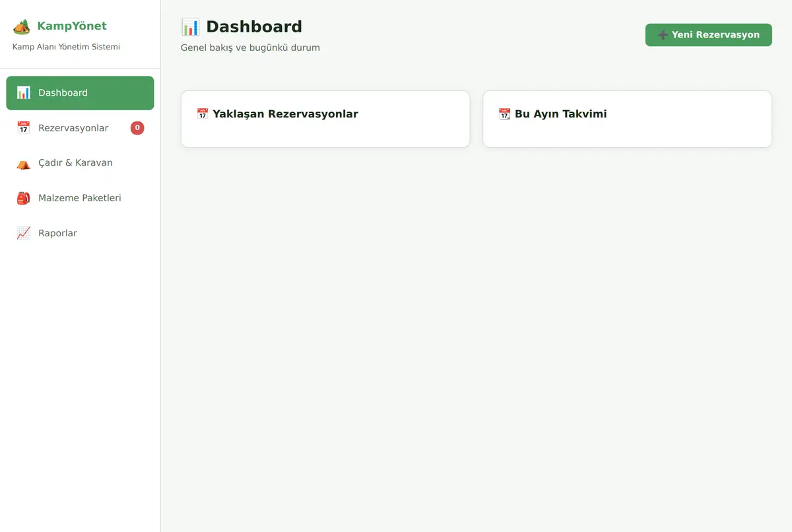This screenshot has width=792, height=532.
Task: Click the Dashboard page heading text
Action: coord(254,27)
